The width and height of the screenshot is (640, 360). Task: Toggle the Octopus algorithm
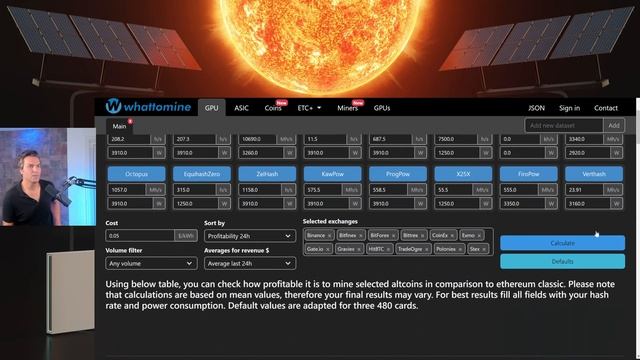(x=136, y=174)
